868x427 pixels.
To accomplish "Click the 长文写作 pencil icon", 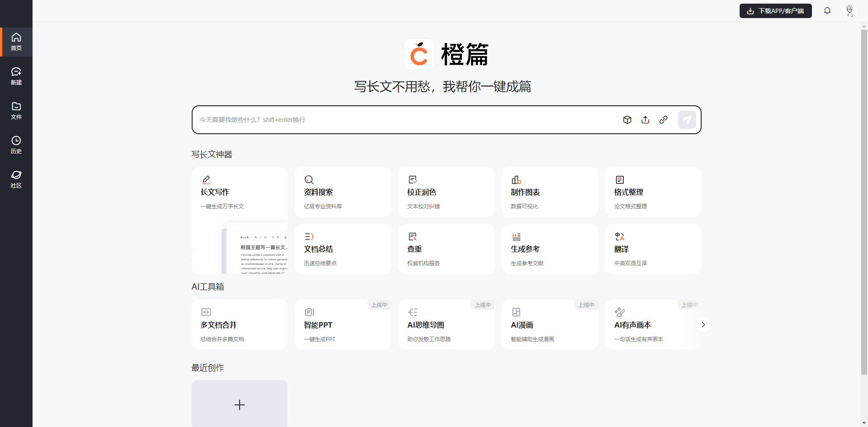I will 206,179.
